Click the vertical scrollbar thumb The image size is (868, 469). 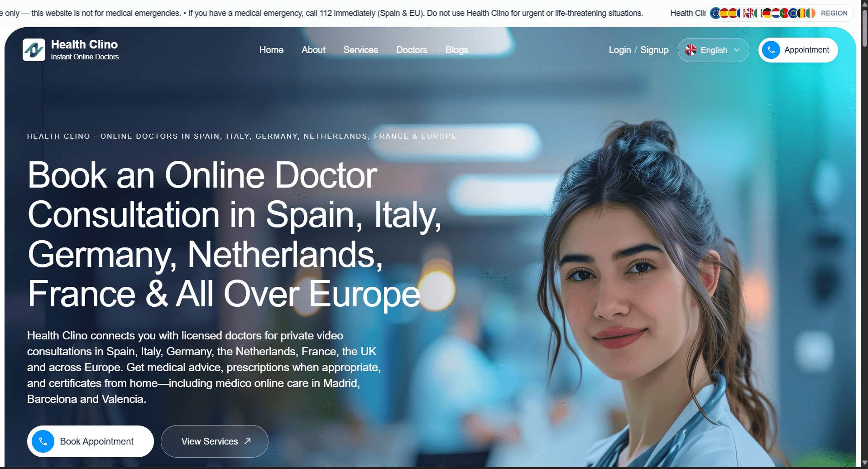tap(864, 27)
